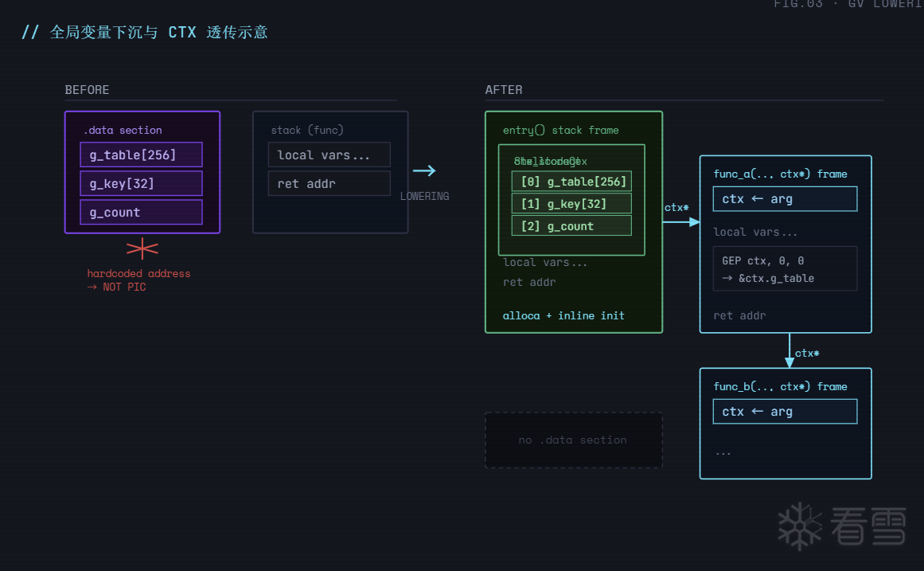The image size is (924, 571).
Task: Click the AFTER heading
Action: [504, 90]
